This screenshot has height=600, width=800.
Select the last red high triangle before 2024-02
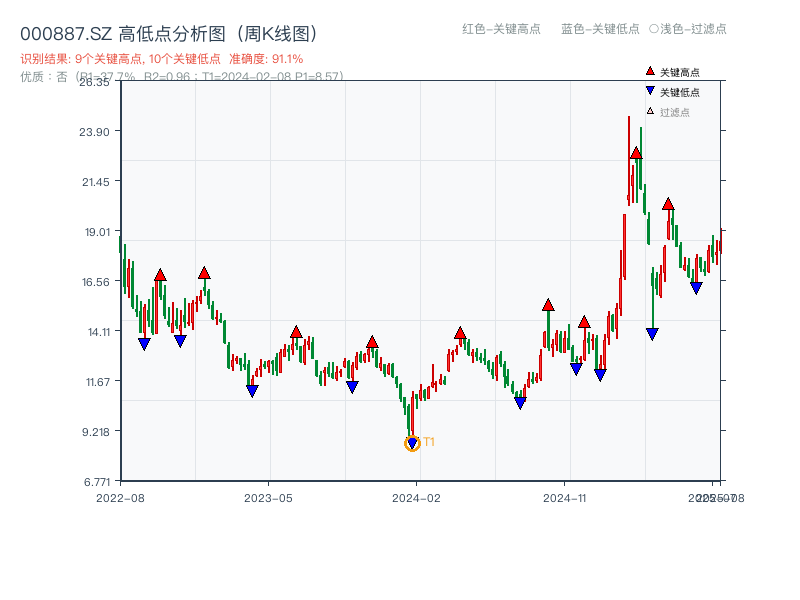(x=372, y=342)
